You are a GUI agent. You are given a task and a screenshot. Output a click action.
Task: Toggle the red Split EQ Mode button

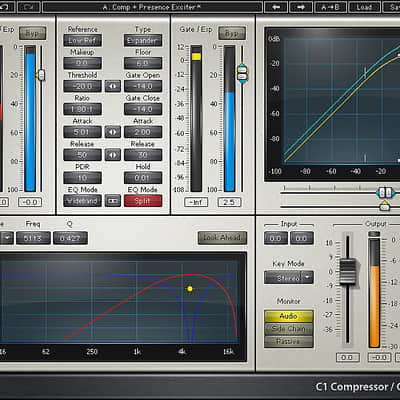pos(143,201)
